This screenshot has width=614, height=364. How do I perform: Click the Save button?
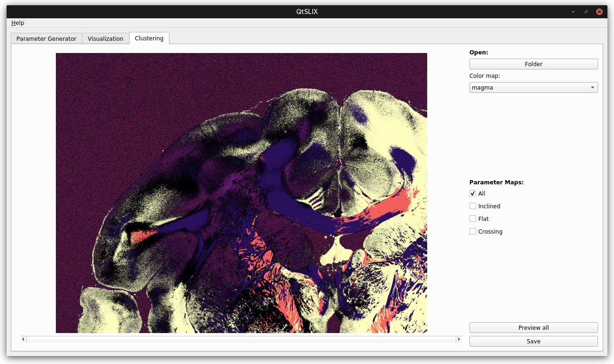pyautogui.click(x=533, y=341)
